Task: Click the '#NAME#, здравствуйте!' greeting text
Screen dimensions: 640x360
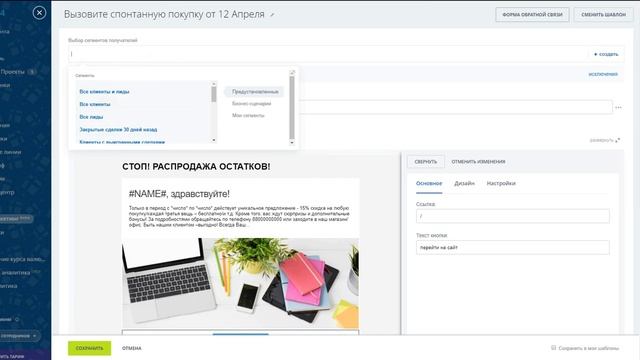Action: (179, 194)
